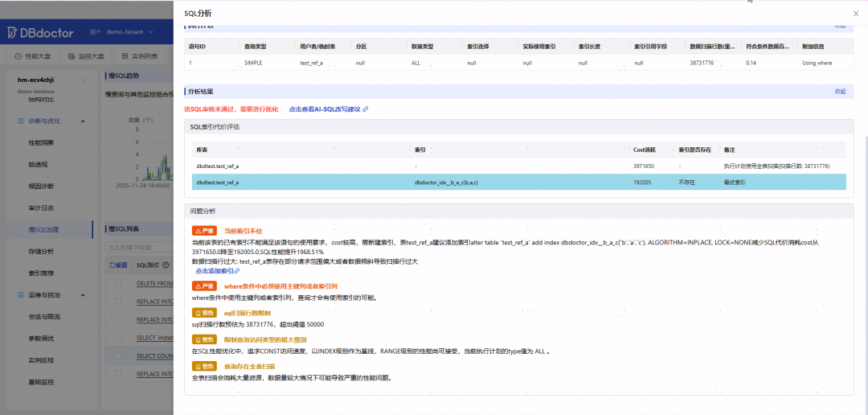This screenshot has width=868, height=415.
Task: Close the SQL分析 drawer with the X
Action: pos(857,14)
